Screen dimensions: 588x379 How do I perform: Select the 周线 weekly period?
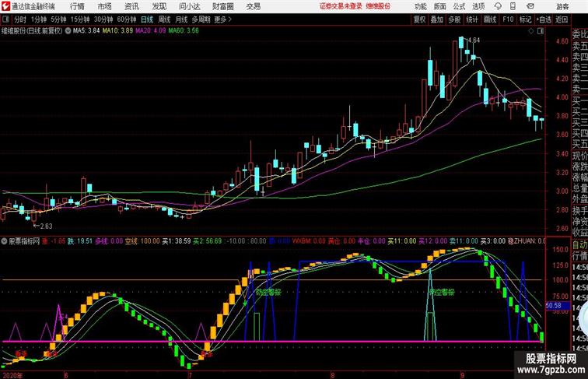click(x=164, y=19)
